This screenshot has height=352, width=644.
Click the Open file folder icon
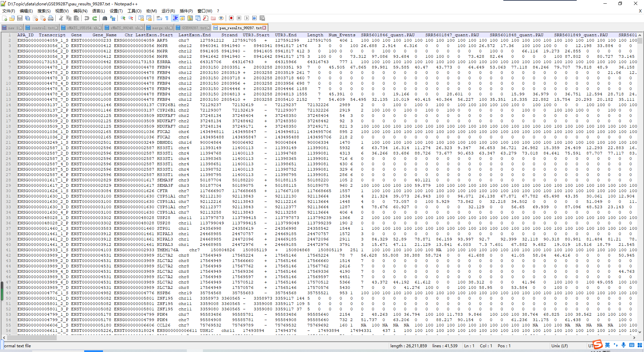[12, 18]
